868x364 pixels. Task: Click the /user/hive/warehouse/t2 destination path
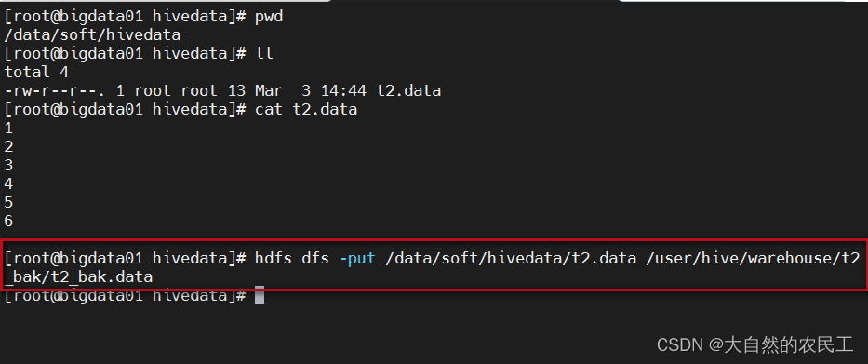(753, 258)
